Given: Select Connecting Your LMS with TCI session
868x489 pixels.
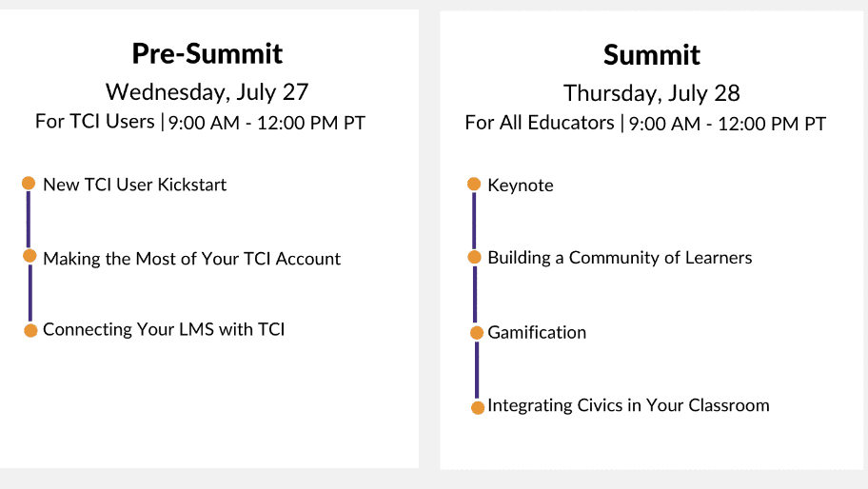Looking at the screenshot, I should point(164,329).
